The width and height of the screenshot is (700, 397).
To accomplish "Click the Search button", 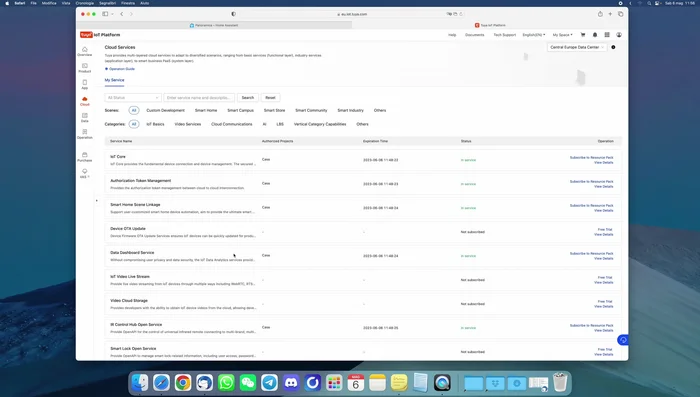I will pos(248,97).
